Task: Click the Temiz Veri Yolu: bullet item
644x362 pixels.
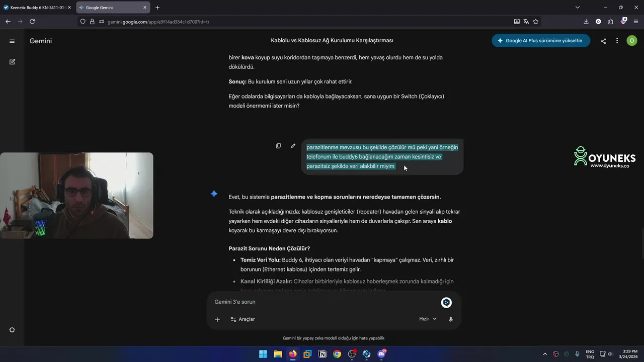Action: click(x=347, y=264)
